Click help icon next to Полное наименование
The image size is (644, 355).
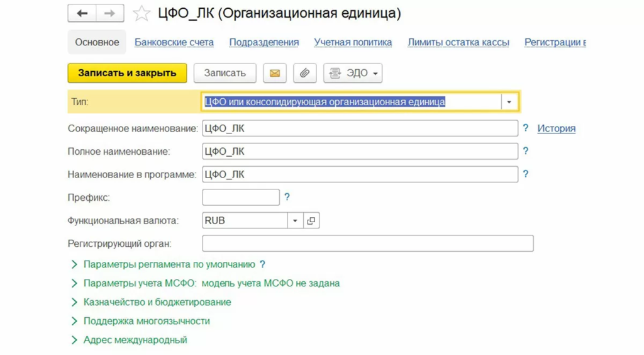526,151
